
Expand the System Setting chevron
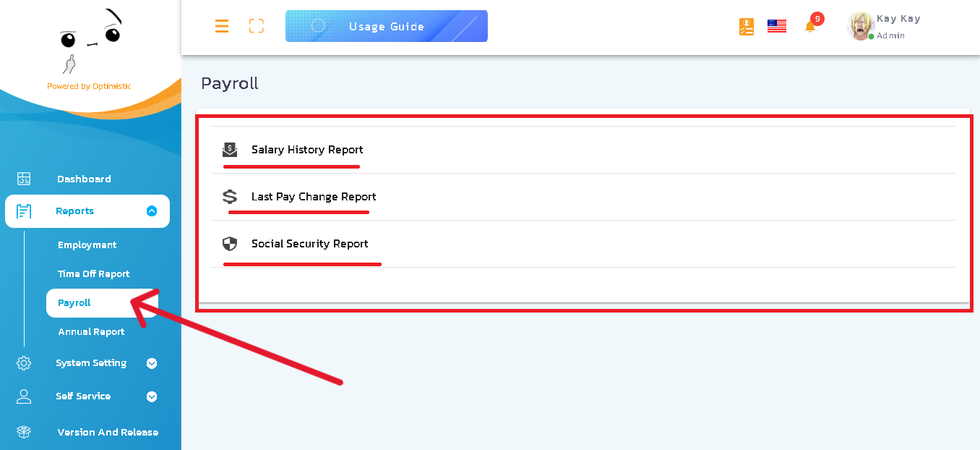pos(152,363)
